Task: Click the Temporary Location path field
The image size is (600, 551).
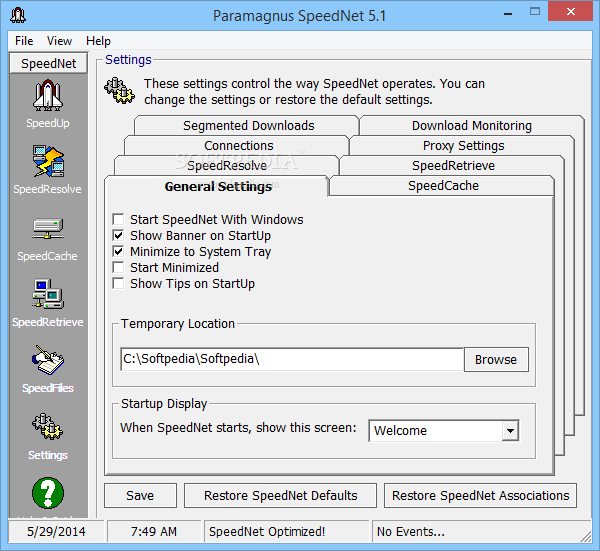Action: pos(292,359)
